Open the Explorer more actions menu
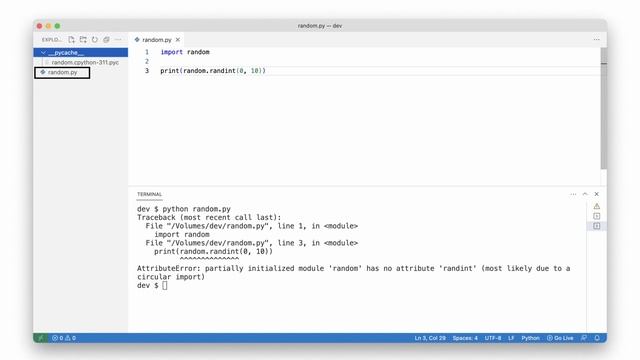 (118, 40)
